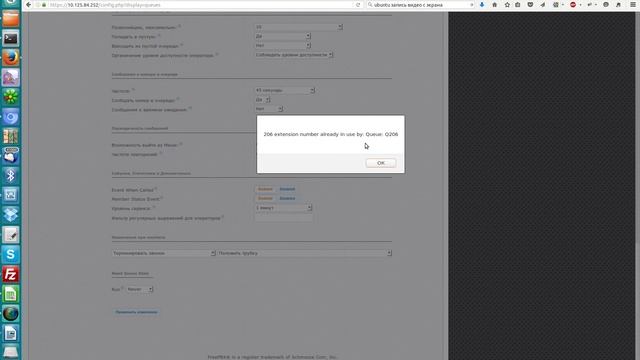
Task: Click the paper plane send icon
Action: (542, 4)
